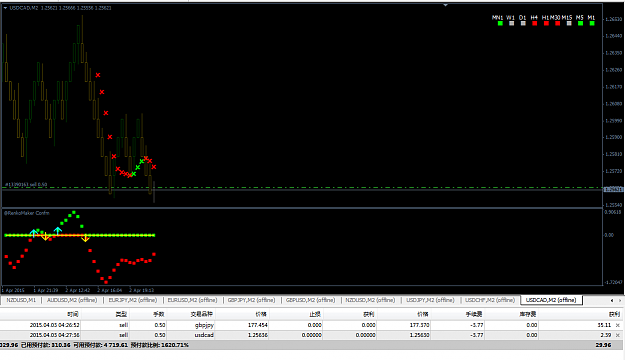
Task: Click the green M5 trend square
Action: [580, 24]
